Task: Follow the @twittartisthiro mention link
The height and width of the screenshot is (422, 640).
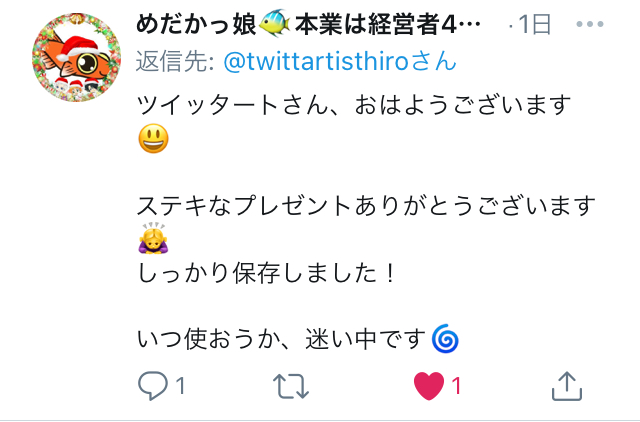Action: pos(340,62)
